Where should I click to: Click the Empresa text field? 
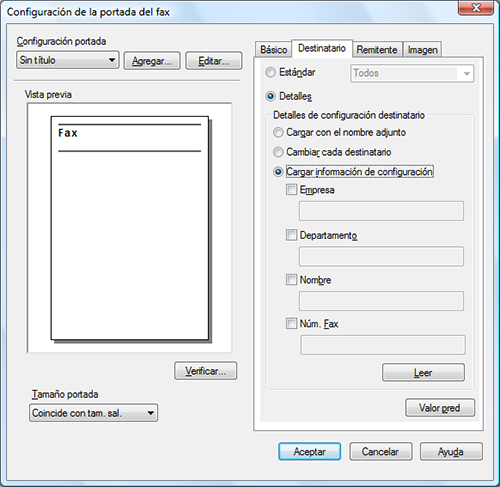pyautogui.click(x=381, y=211)
